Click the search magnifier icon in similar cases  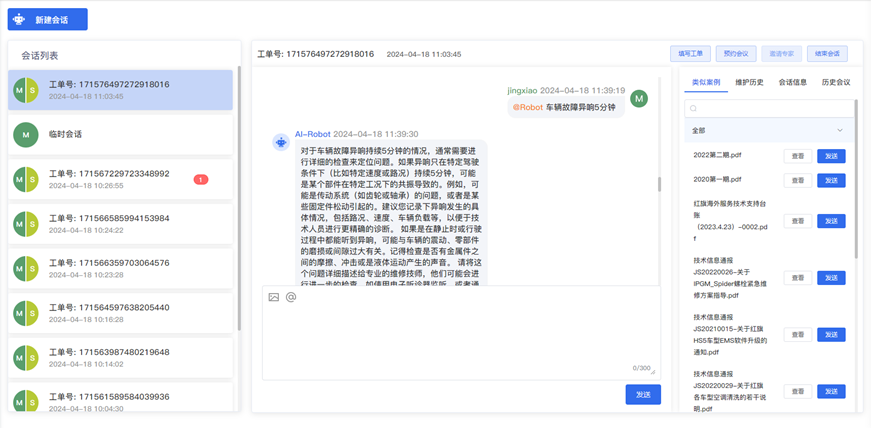[x=693, y=108]
